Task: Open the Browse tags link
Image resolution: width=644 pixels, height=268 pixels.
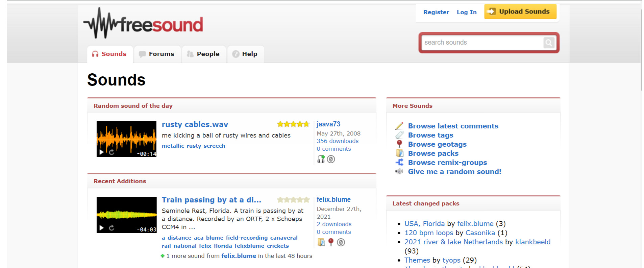Action: tap(430, 135)
